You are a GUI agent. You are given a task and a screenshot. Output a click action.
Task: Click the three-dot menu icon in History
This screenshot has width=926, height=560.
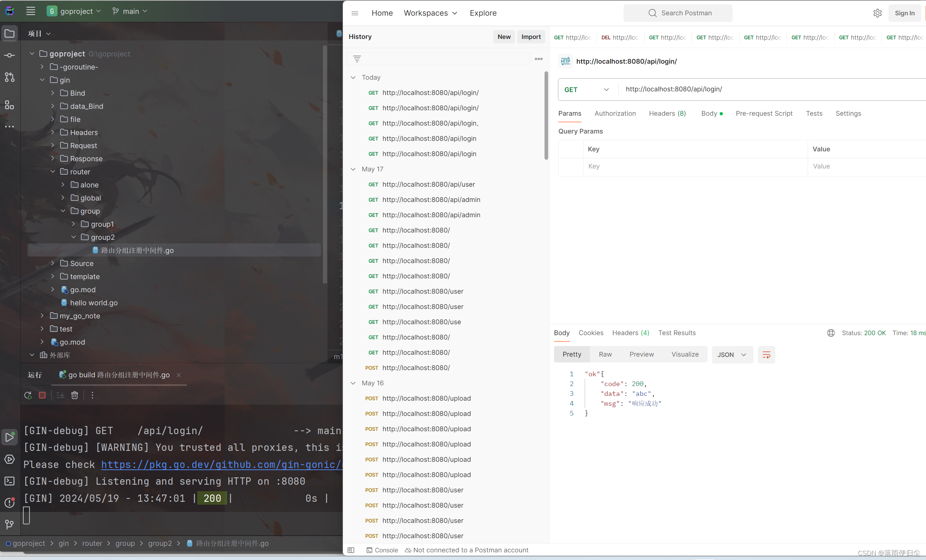click(x=538, y=59)
